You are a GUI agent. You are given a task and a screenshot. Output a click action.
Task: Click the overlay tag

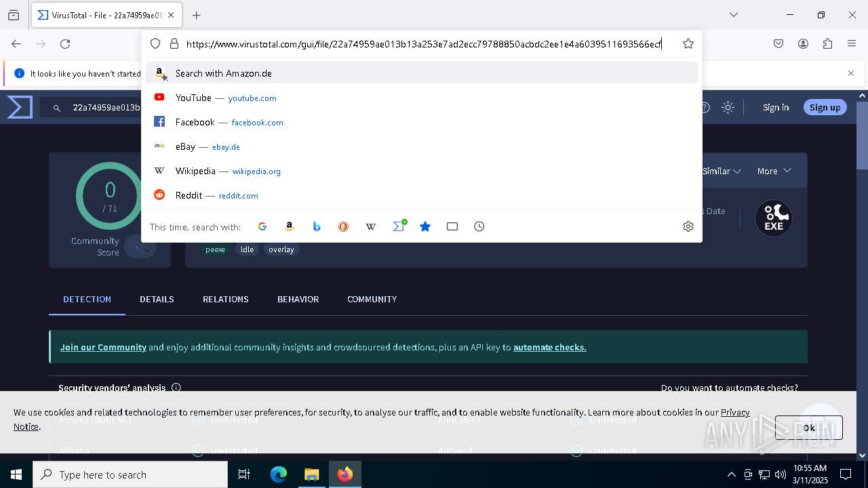click(x=281, y=249)
